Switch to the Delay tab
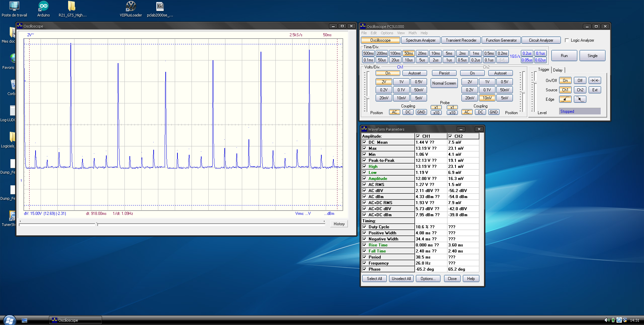644x325 pixels. [558, 70]
